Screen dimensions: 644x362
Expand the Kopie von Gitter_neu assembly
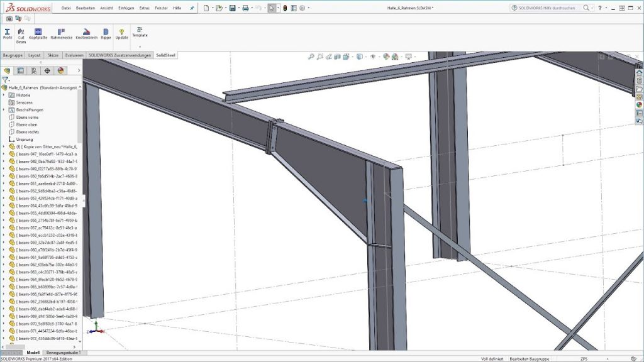(x=5, y=146)
